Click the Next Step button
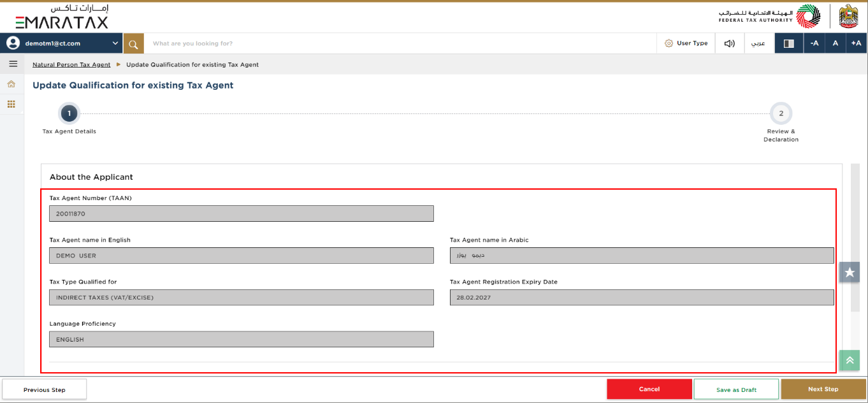The height and width of the screenshot is (413, 868). click(823, 389)
